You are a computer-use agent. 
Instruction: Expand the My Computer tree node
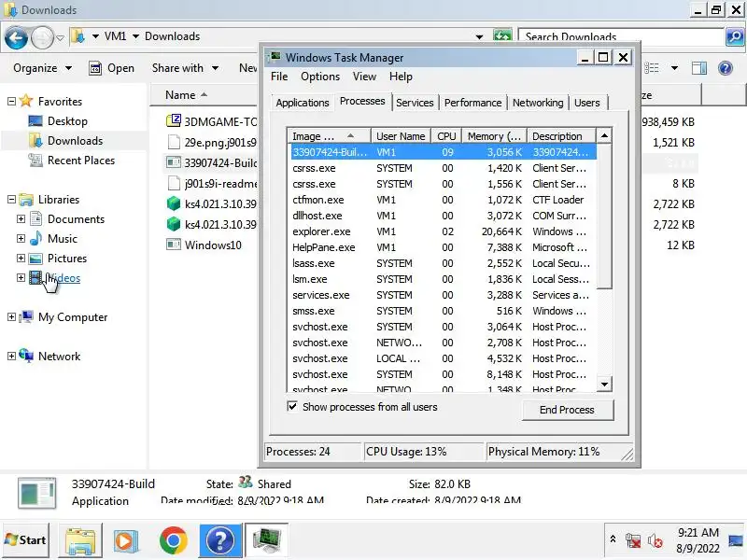pos(11,316)
